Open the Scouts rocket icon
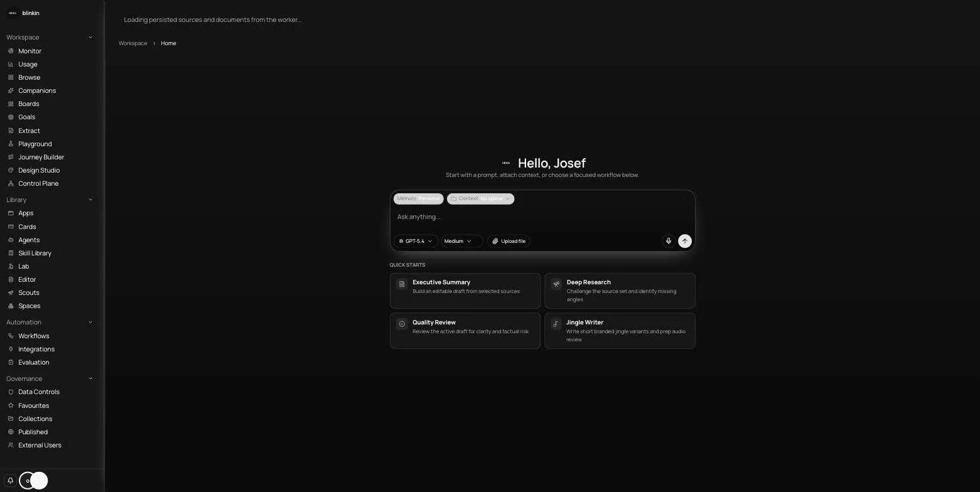This screenshot has width=980, height=492. (11, 292)
